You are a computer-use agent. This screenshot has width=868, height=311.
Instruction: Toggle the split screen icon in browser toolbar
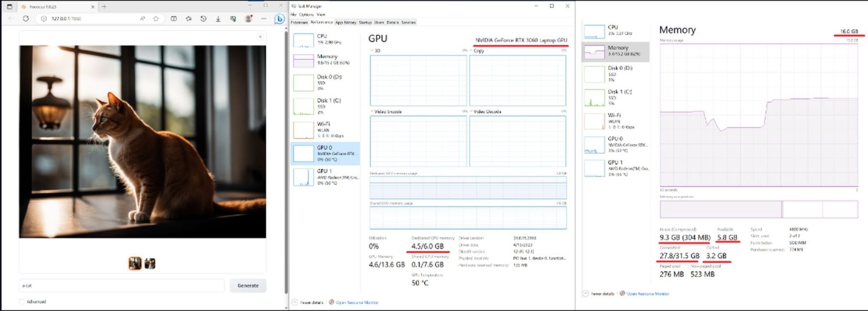pyautogui.click(x=173, y=19)
